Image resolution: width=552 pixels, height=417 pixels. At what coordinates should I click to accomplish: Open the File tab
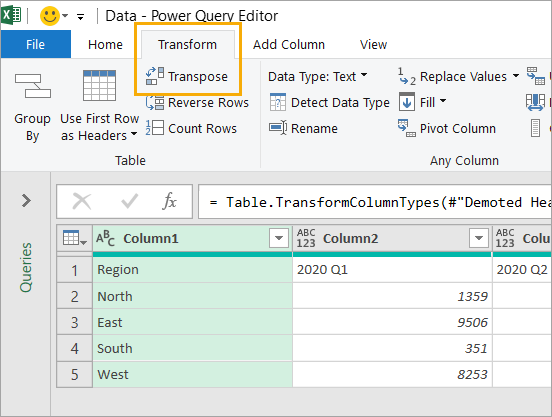coord(36,44)
